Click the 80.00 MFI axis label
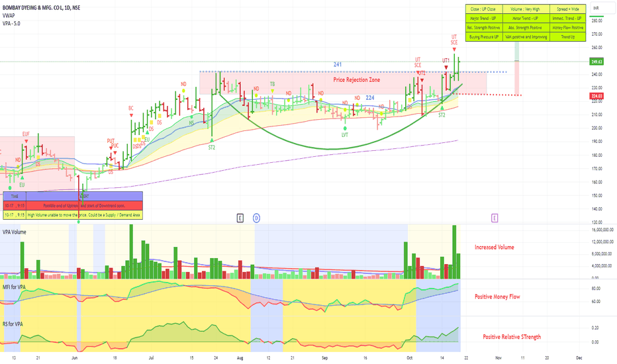This screenshot has width=617, height=364. [x=596, y=289]
